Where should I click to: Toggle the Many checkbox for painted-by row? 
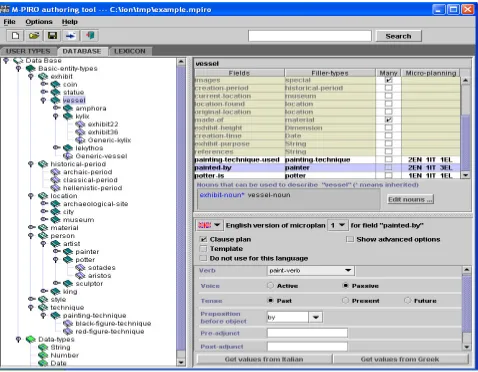point(389,168)
